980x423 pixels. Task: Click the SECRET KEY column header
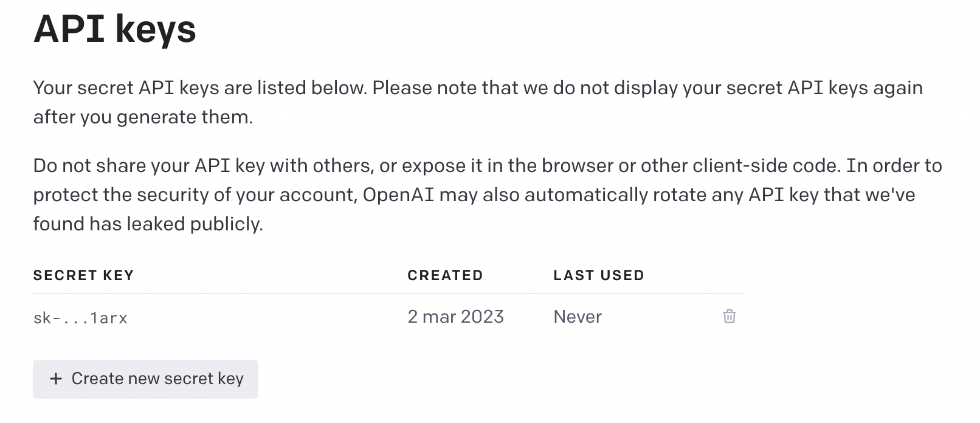tap(83, 275)
